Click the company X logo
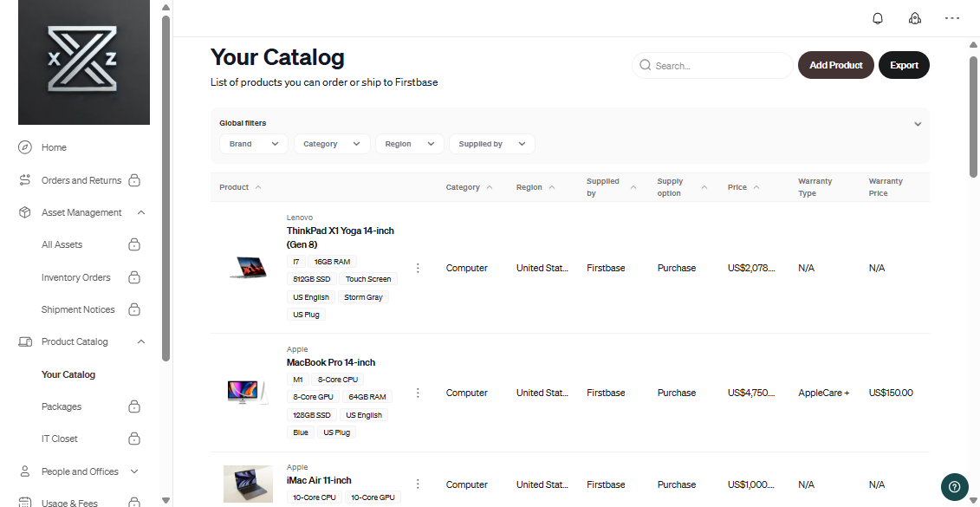Screen dimensions: 980x507 [x=84, y=62]
